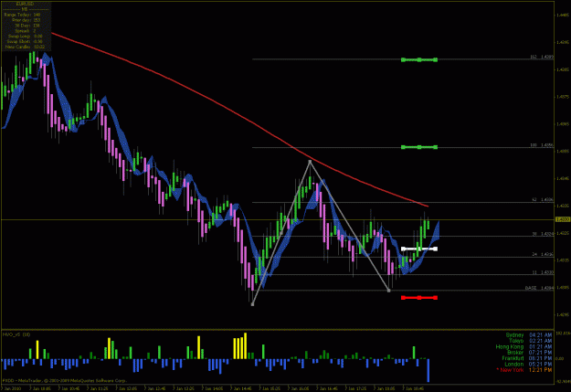Click the Sydney session clock row
This screenshot has width=571, height=392.
[x=529, y=334]
